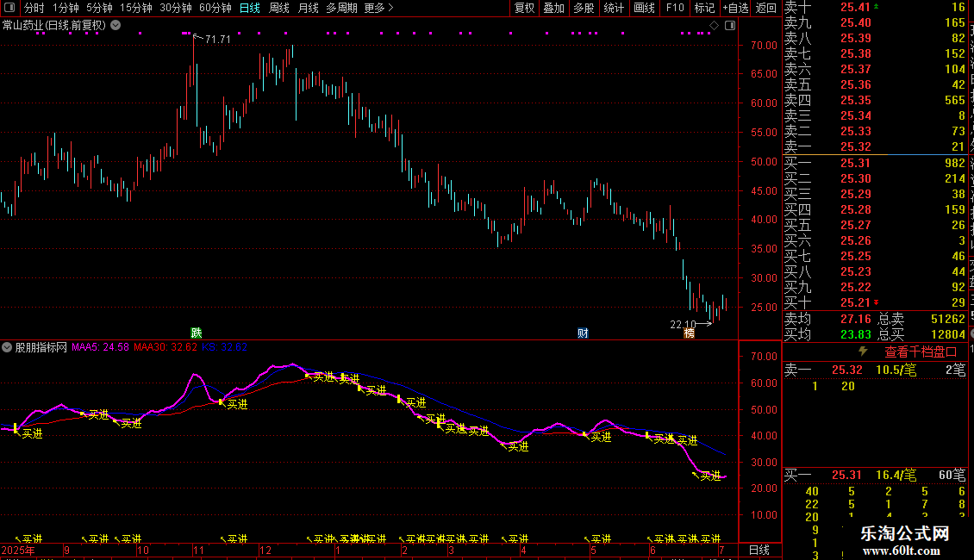This screenshot has width=974, height=560.
Task: Click the 71.71 high price label
Action: (x=217, y=39)
